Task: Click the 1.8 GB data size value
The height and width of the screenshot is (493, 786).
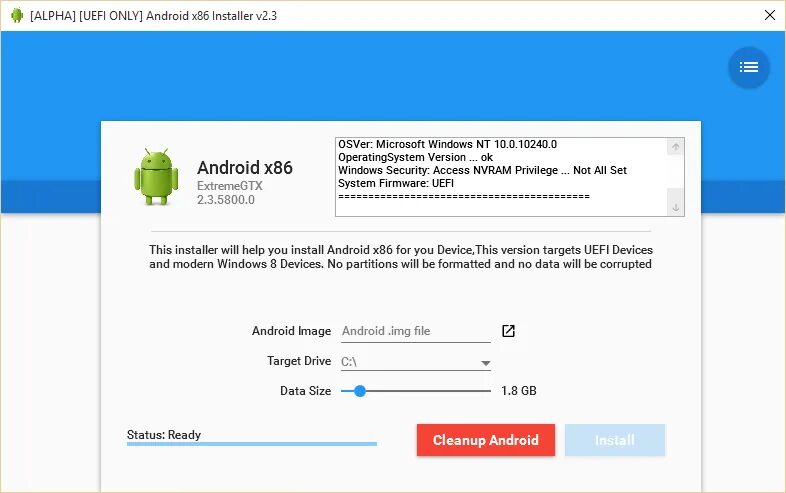Action: click(519, 391)
